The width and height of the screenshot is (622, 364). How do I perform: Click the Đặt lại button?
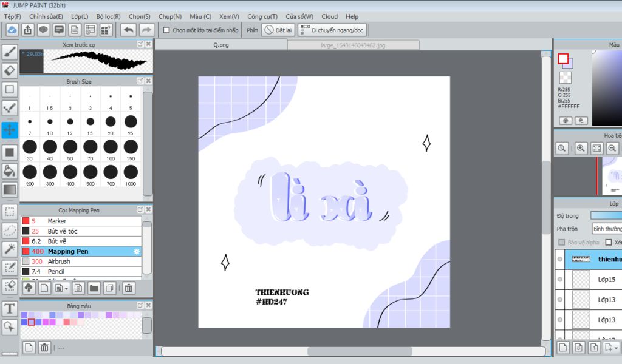pyautogui.click(x=278, y=30)
